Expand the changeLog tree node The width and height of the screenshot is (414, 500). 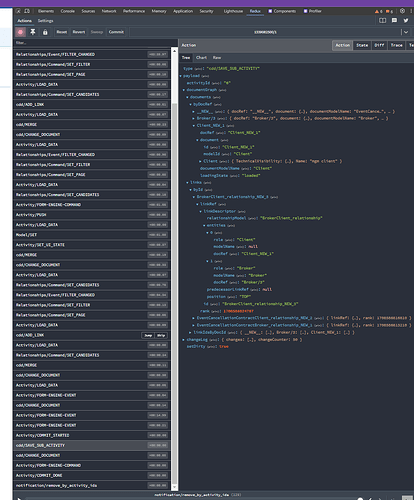point(183,340)
